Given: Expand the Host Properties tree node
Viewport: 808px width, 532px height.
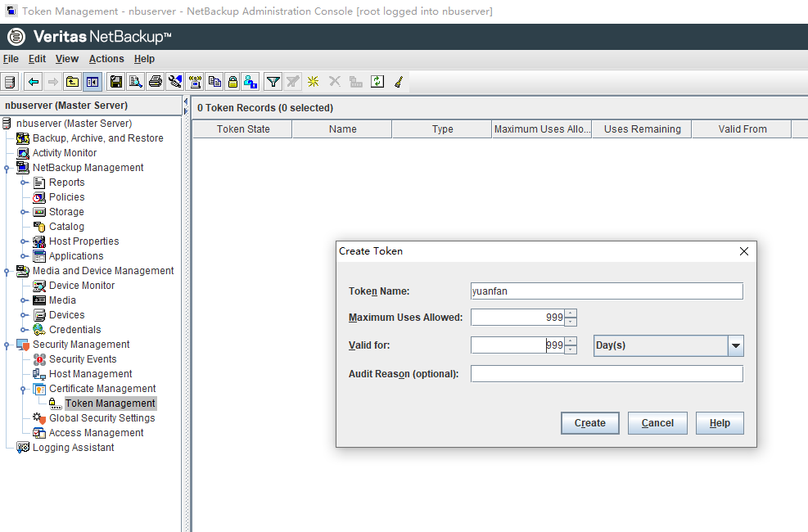Looking at the screenshot, I should click(25, 241).
